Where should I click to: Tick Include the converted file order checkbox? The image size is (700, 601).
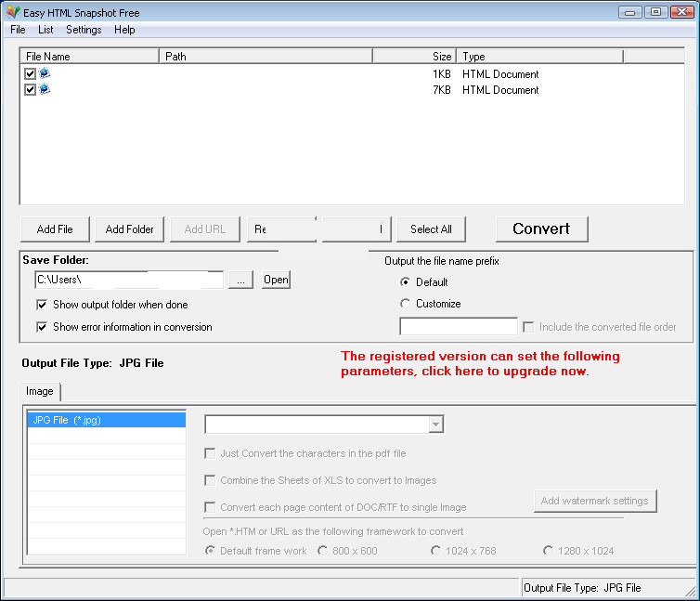point(528,327)
